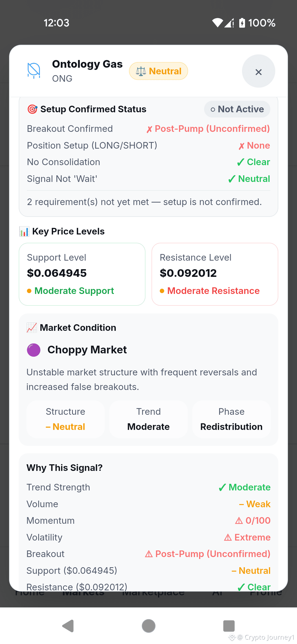Image resolution: width=297 pixels, height=644 pixels.
Task: Open the Support Level card
Action: [x=82, y=274]
